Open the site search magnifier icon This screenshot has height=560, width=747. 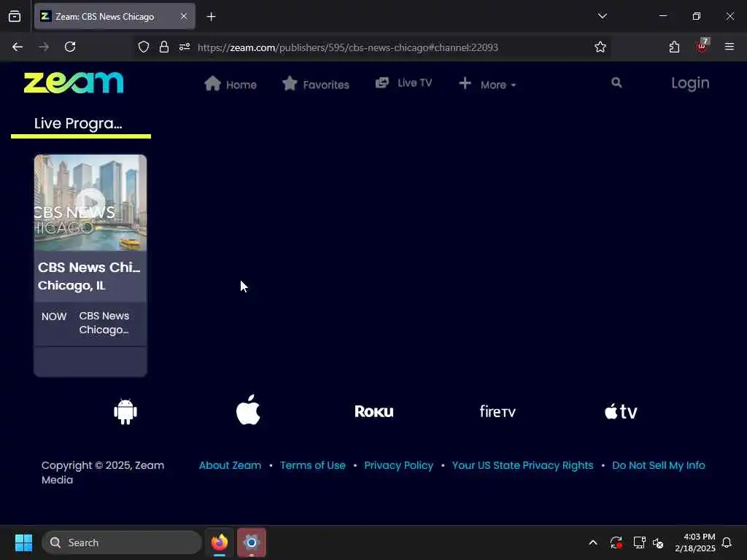[x=616, y=83]
